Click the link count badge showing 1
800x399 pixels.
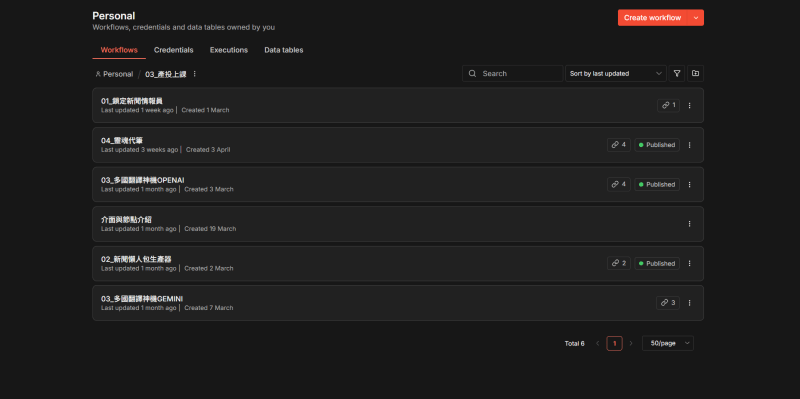point(668,106)
